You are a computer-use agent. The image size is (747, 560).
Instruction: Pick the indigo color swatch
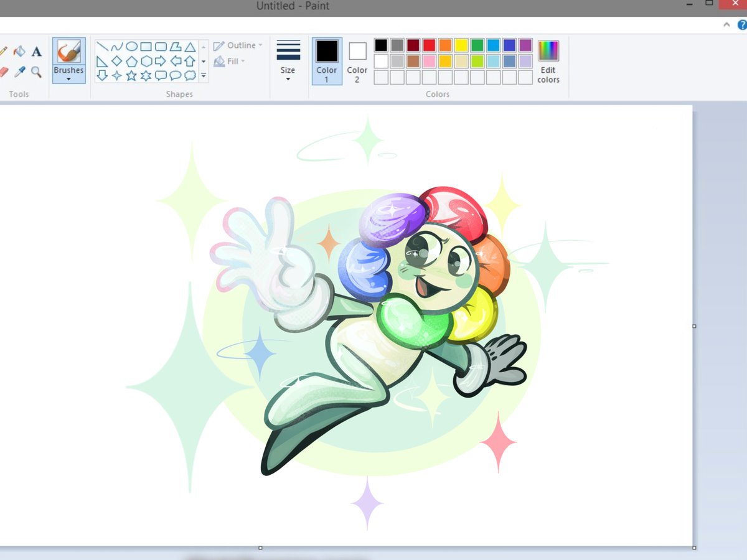point(510,45)
